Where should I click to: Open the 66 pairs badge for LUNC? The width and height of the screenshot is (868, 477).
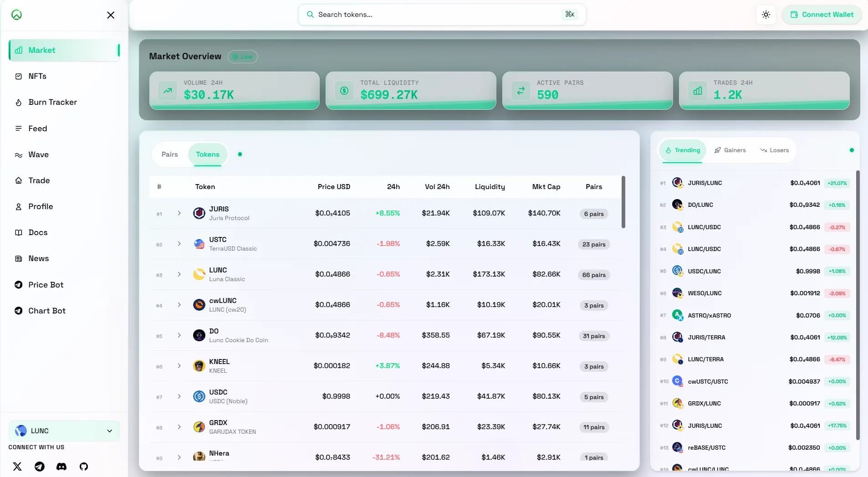click(594, 275)
